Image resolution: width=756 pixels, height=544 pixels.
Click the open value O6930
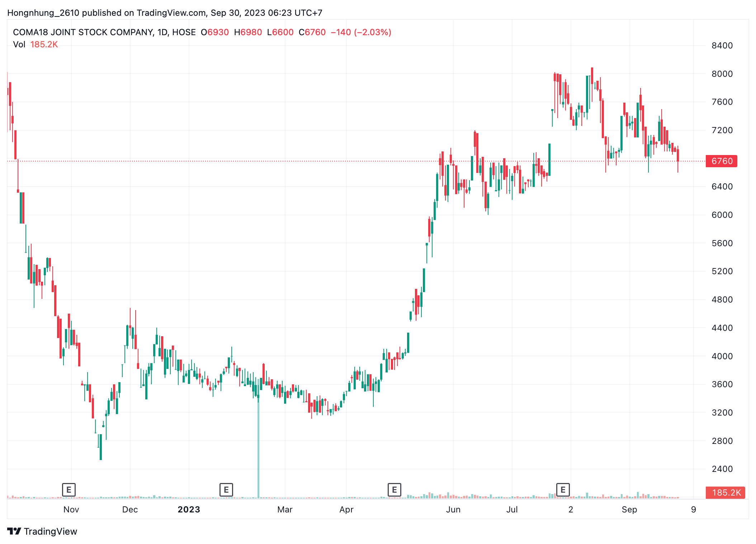(x=215, y=32)
